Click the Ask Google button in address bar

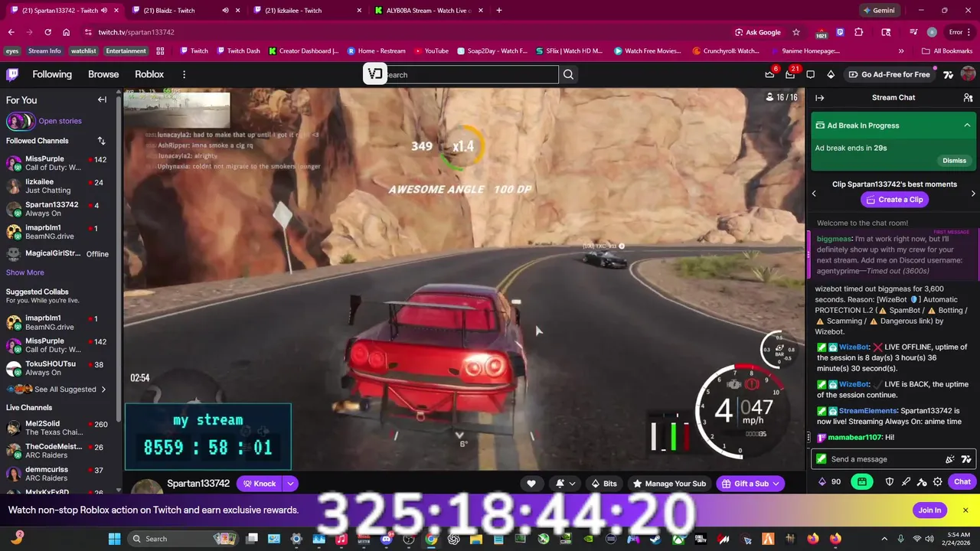(x=758, y=32)
